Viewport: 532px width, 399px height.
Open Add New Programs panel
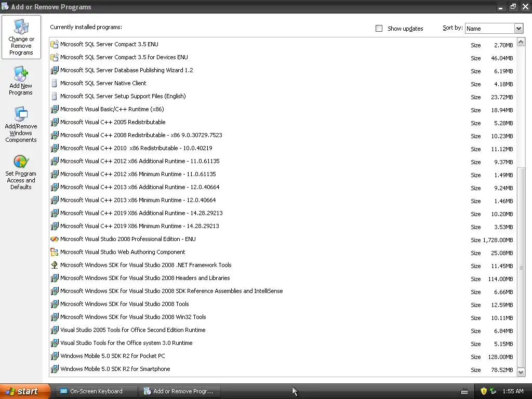pyautogui.click(x=21, y=81)
